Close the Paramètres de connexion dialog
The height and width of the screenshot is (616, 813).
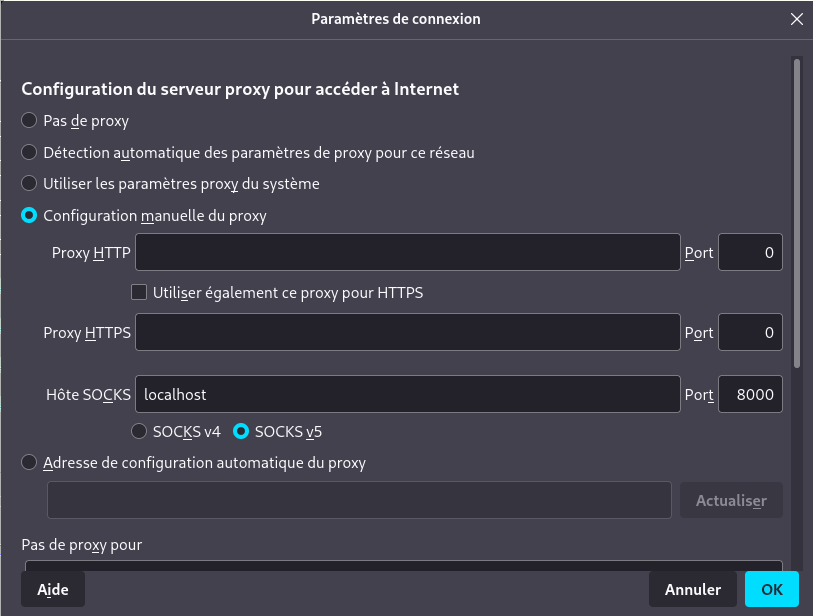point(796,19)
